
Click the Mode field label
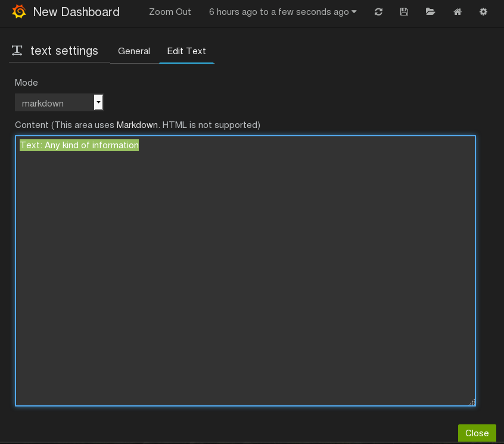click(26, 83)
